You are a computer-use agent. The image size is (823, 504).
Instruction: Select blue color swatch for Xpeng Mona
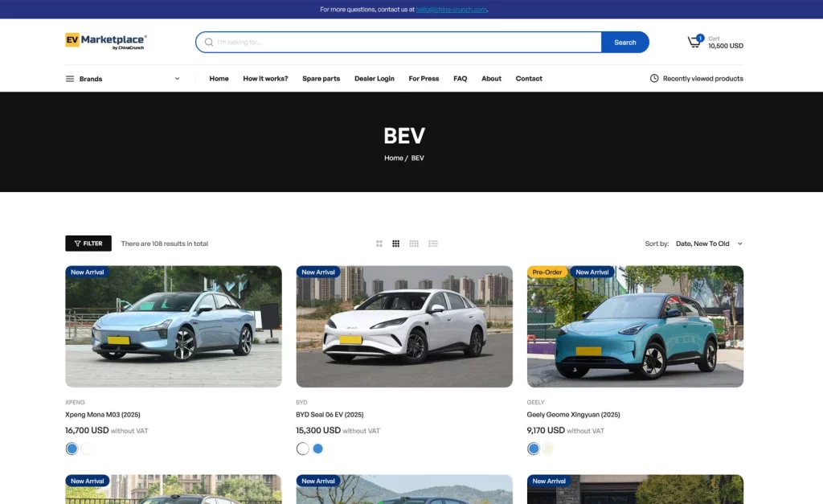(x=72, y=449)
